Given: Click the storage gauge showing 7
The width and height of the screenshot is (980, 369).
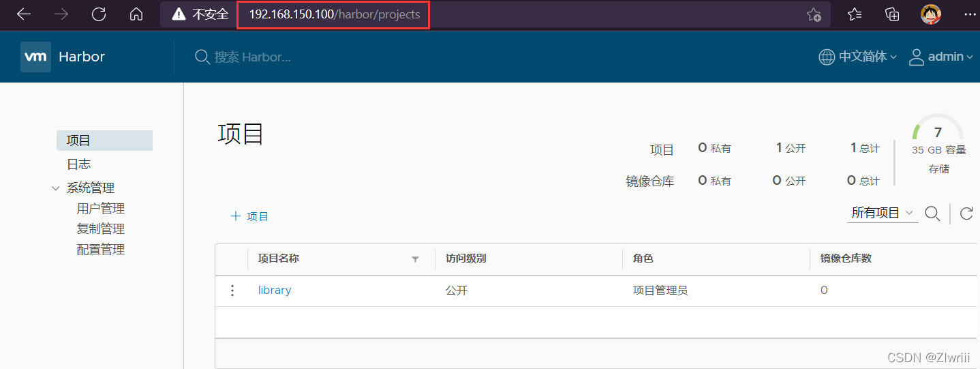Looking at the screenshot, I should pos(938,128).
